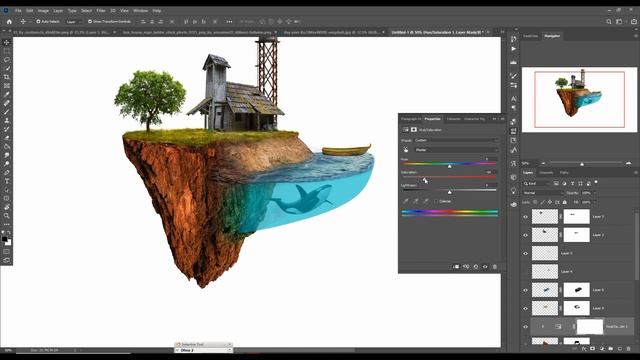Select the Eyedropper tool in the left toolbar

7,94
